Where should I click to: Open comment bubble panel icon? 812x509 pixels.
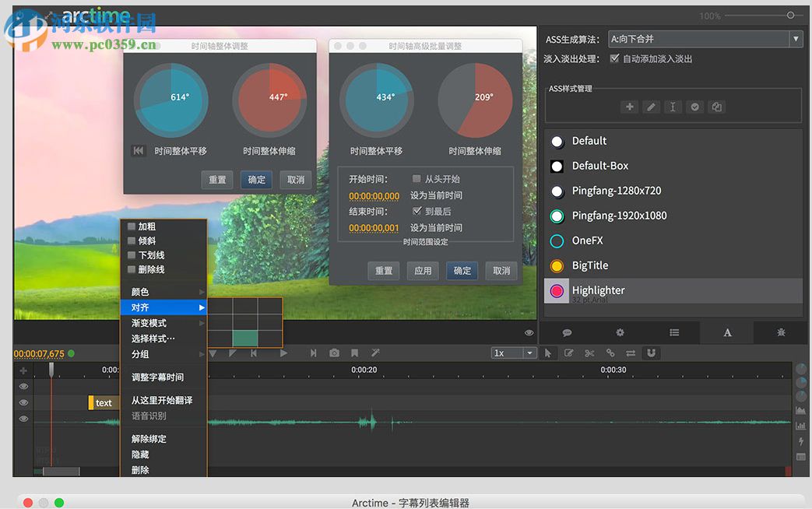[567, 332]
